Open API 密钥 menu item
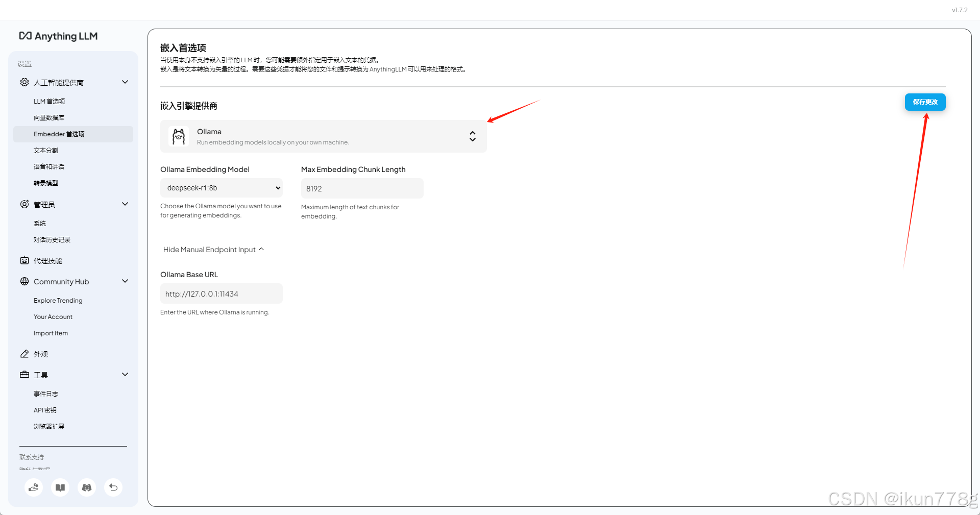 45,410
